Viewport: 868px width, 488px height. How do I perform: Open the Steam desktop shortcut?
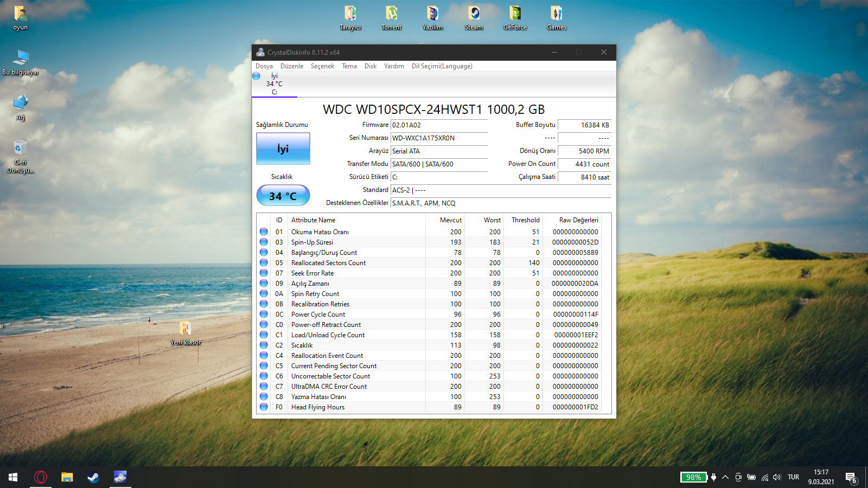point(474,17)
